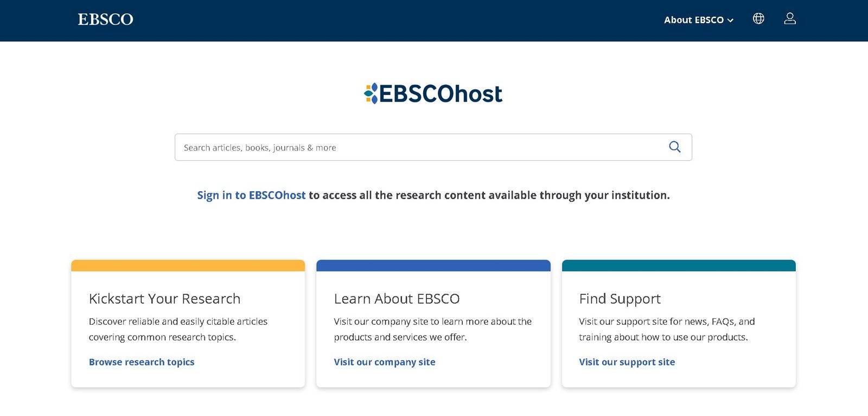Open the chevron next to About EBSCO

click(x=731, y=20)
